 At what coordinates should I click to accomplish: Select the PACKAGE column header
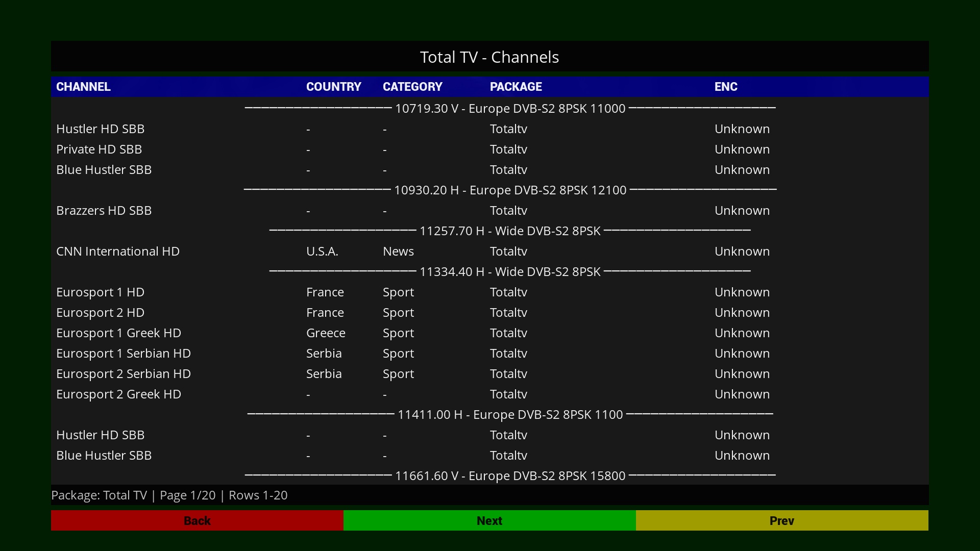click(516, 87)
